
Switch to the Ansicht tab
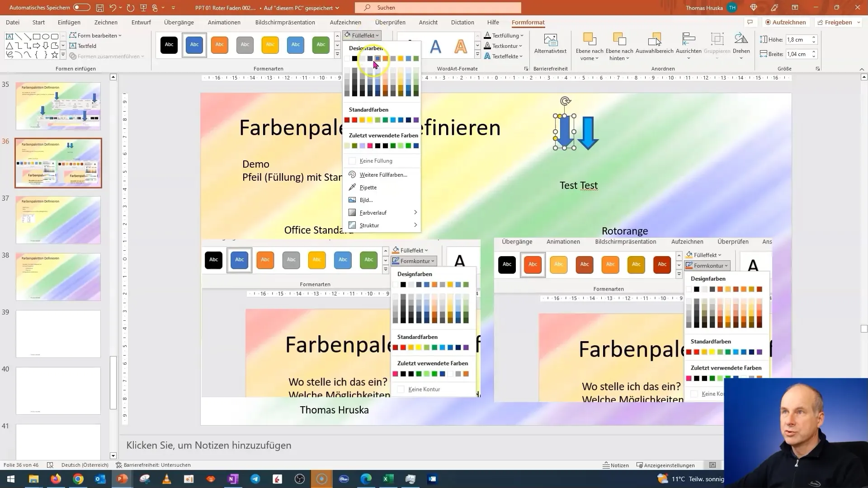[x=428, y=22]
